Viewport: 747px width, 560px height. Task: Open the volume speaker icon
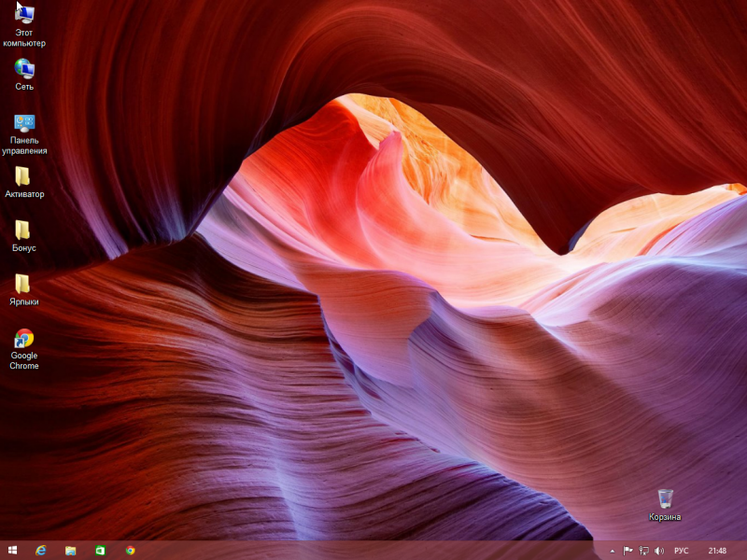click(x=659, y=551)
